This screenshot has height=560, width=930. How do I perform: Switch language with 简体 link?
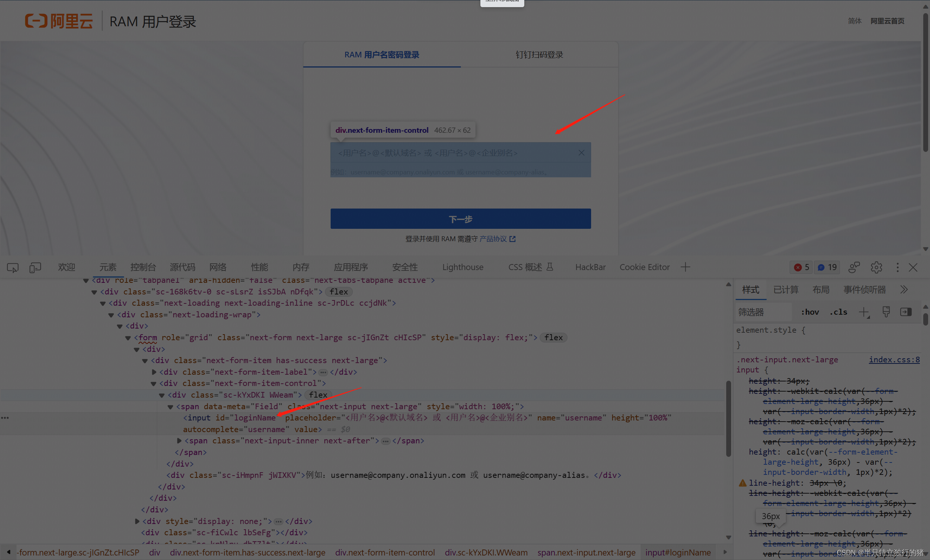tap(855, 21)
